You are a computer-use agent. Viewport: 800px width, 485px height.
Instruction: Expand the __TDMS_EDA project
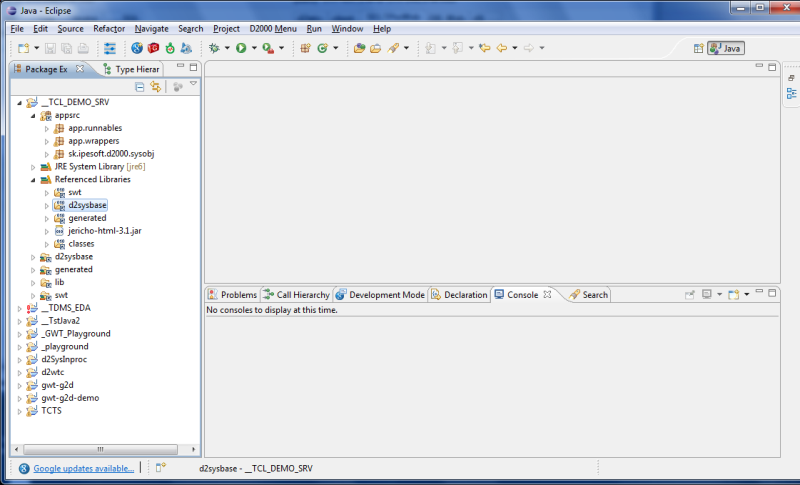[19, 309]
